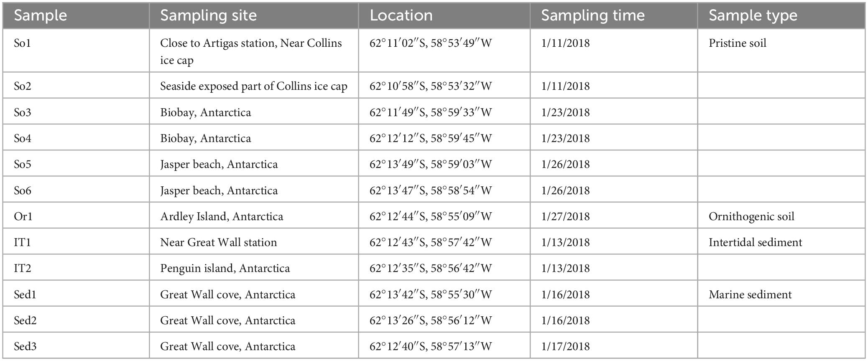Click the 'Marine sediment' cell
This screenshot has width=868, height=361.
pyautogui.click(x=781, y=294)
